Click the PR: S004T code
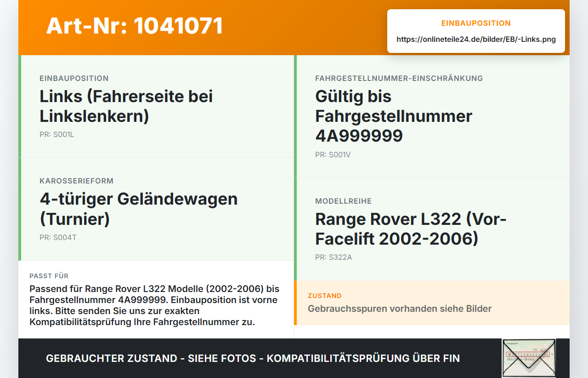Screen dimensions: 588x378 tap(58, 238)
